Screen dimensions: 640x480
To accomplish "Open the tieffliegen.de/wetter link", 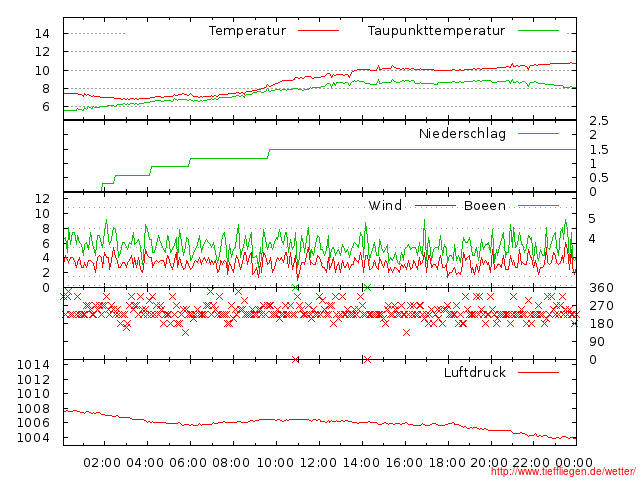I will click(x=563, y=472).
